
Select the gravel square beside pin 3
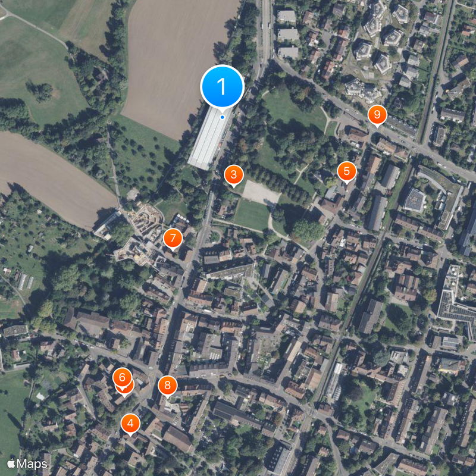[x=261, y=193]
